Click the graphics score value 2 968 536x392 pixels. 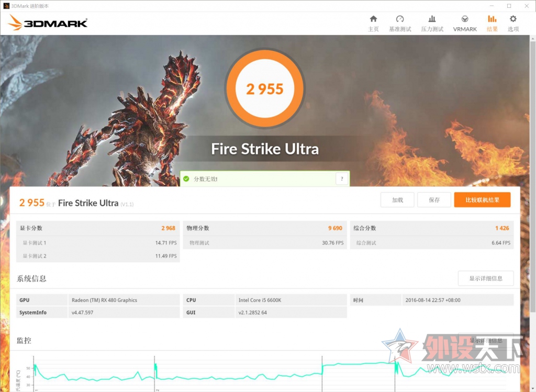tap(168, 228)
